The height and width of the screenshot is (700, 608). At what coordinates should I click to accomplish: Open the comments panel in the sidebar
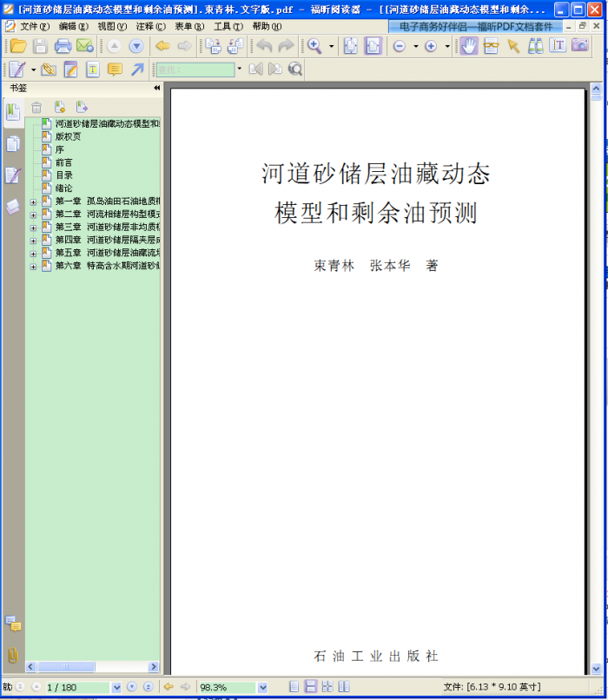point(13,624)
